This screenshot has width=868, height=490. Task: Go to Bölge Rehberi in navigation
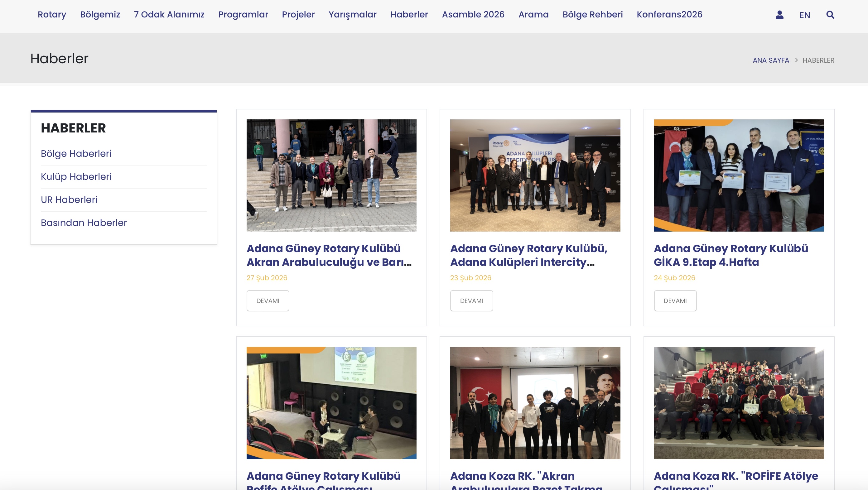[x=592, y=14]
